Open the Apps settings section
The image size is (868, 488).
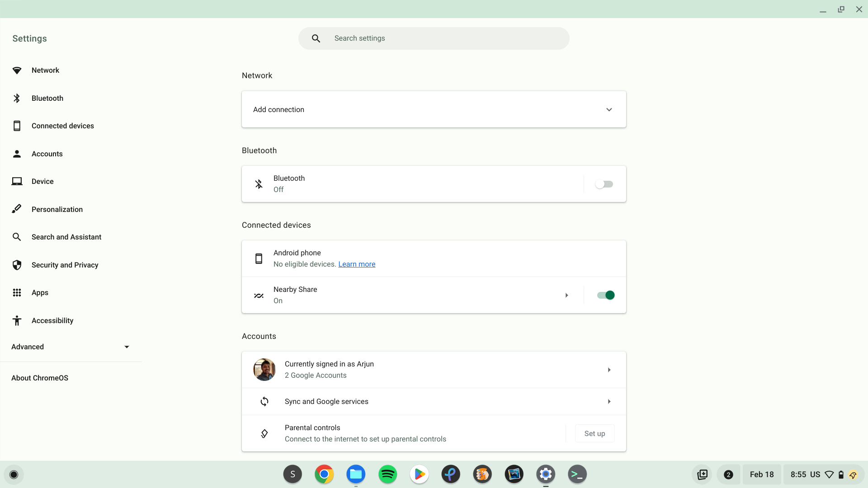[40, 292]
